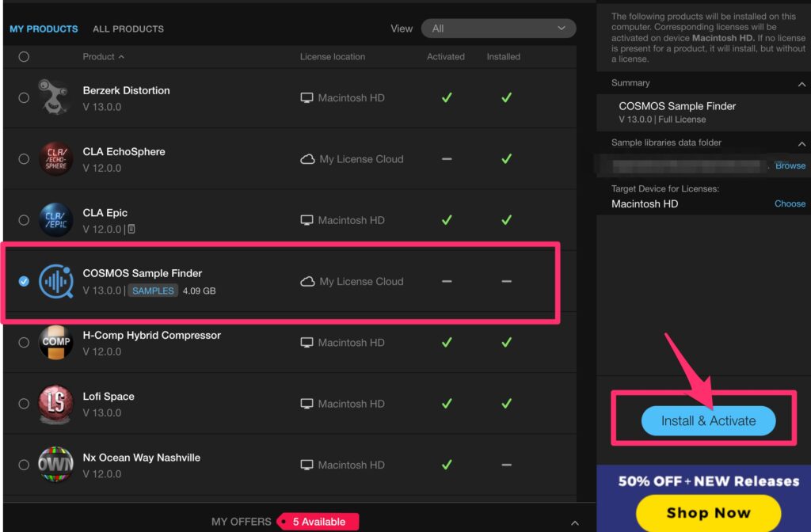Select the Berzerk Distortion radio button
The height and width of the screenshot is (532, 811).
click(x=24, y=98)
